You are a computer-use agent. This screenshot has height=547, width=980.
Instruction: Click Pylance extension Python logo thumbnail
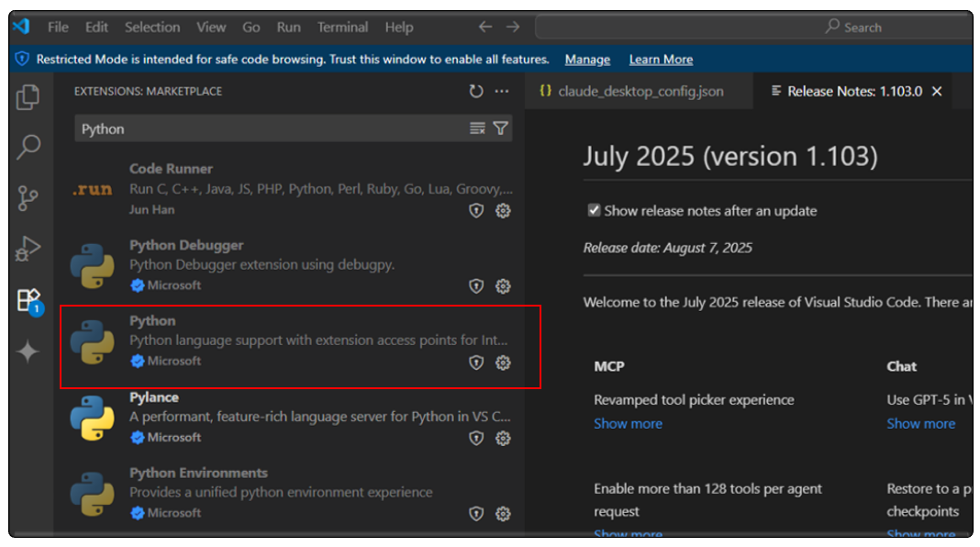pos(93,418)
